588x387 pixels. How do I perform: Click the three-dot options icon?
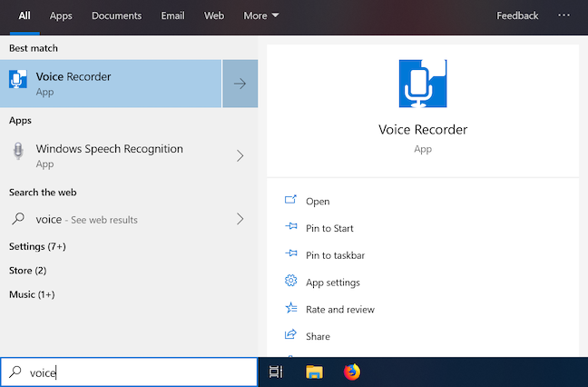pos(564,15)
